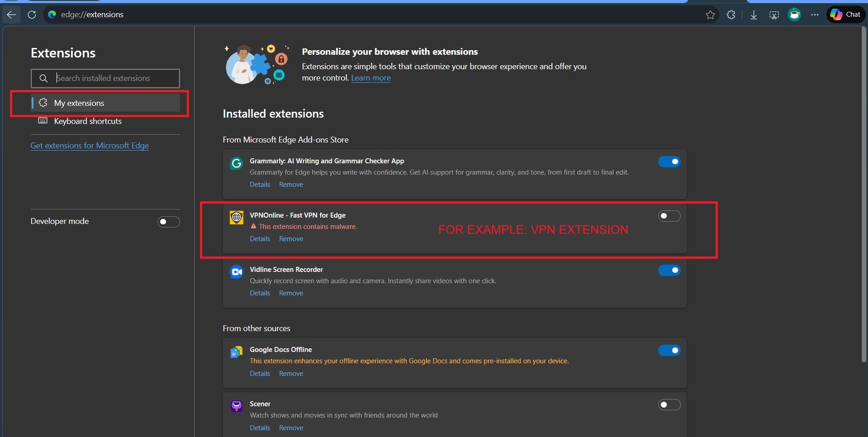Open Copilot Chat
This screenshot has width=868, height=437.
(x=845, y=14)
